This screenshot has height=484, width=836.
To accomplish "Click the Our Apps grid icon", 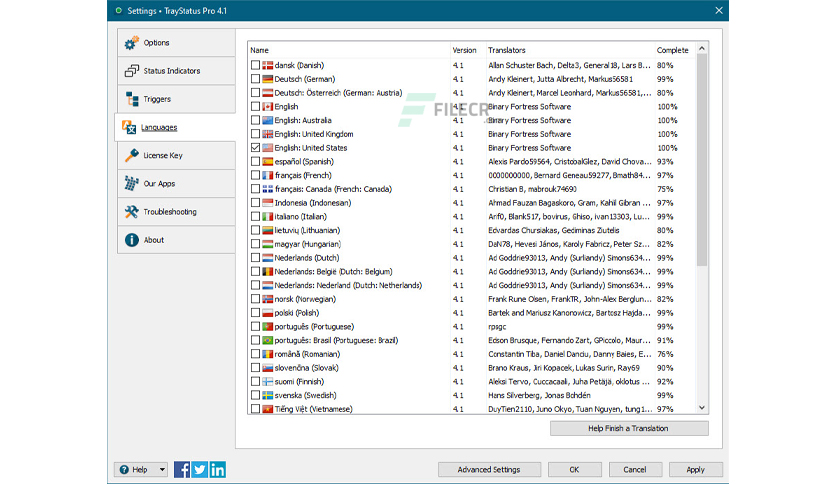I will pos(132,183).
